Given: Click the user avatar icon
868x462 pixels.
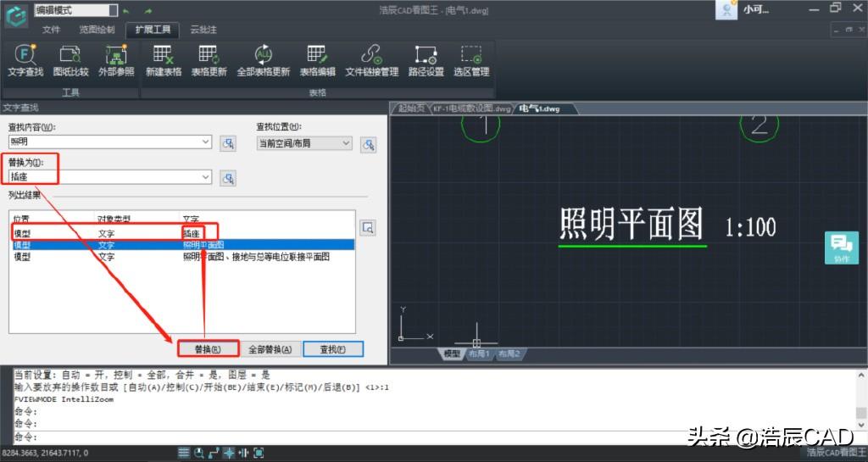Looking at the screenshot, I should [x=726, y=10].
